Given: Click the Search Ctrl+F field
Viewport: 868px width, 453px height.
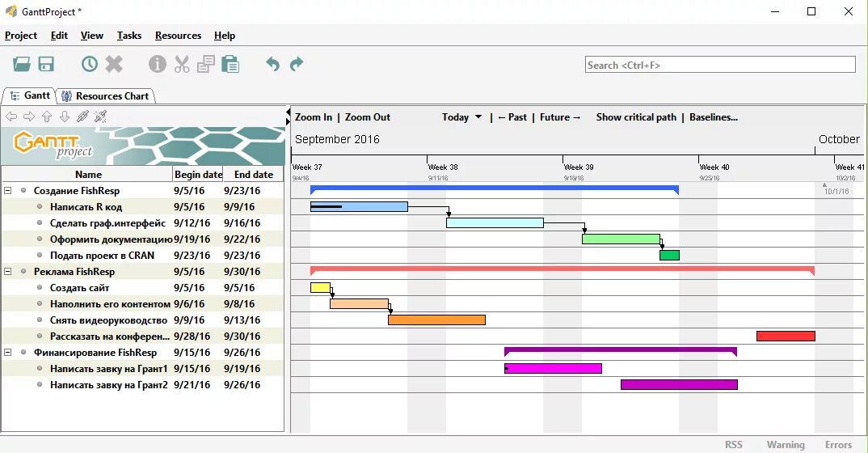Looking at the screenshot, I should (x=720, y=65).
